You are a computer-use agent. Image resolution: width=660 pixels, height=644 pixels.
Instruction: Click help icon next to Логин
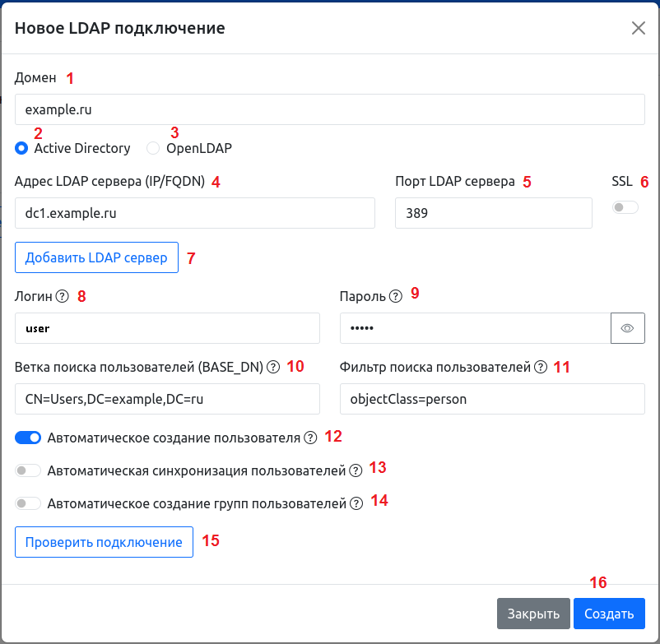tap(63, 297)
